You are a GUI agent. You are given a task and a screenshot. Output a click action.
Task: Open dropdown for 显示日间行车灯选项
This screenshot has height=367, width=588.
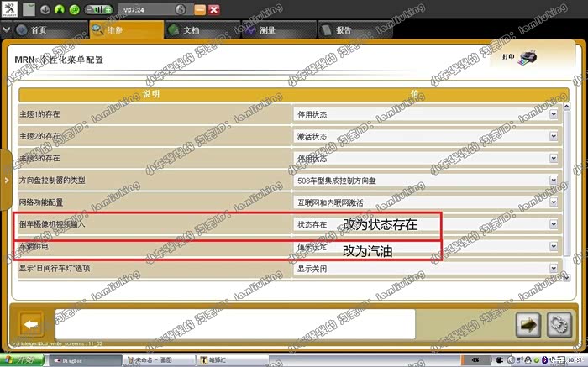553,269
